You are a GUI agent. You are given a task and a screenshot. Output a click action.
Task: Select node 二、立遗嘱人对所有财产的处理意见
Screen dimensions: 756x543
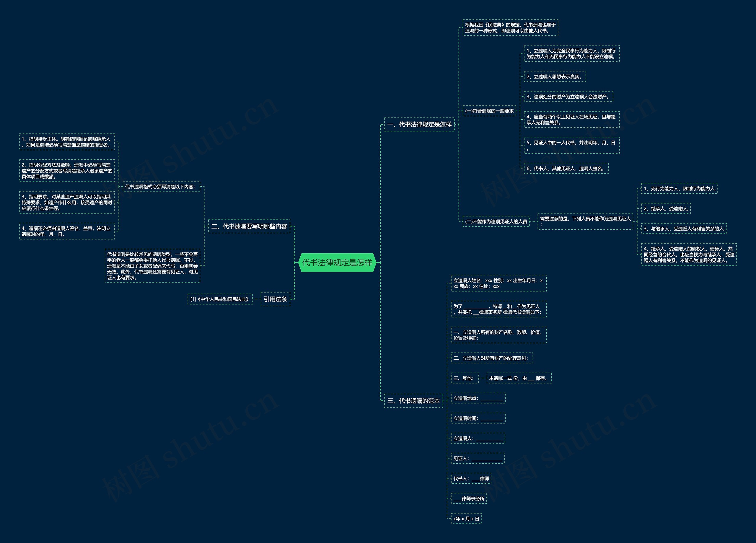(492, 358)
